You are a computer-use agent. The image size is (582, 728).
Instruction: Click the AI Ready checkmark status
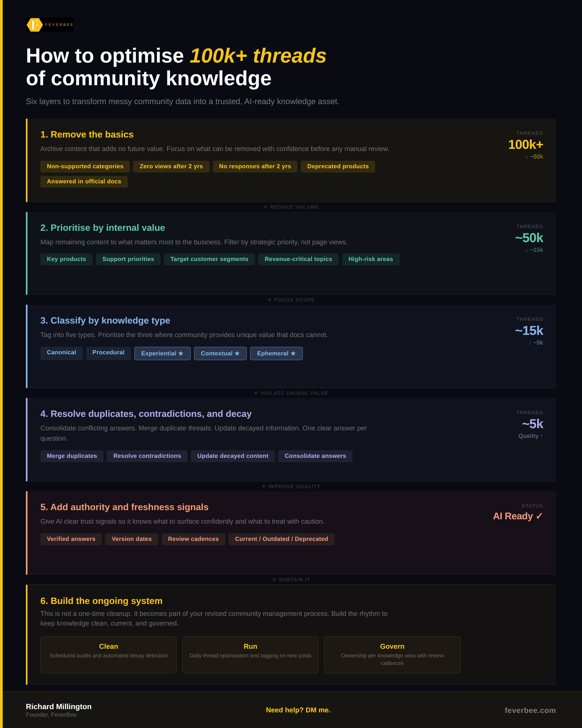click(x=518, y=516)
